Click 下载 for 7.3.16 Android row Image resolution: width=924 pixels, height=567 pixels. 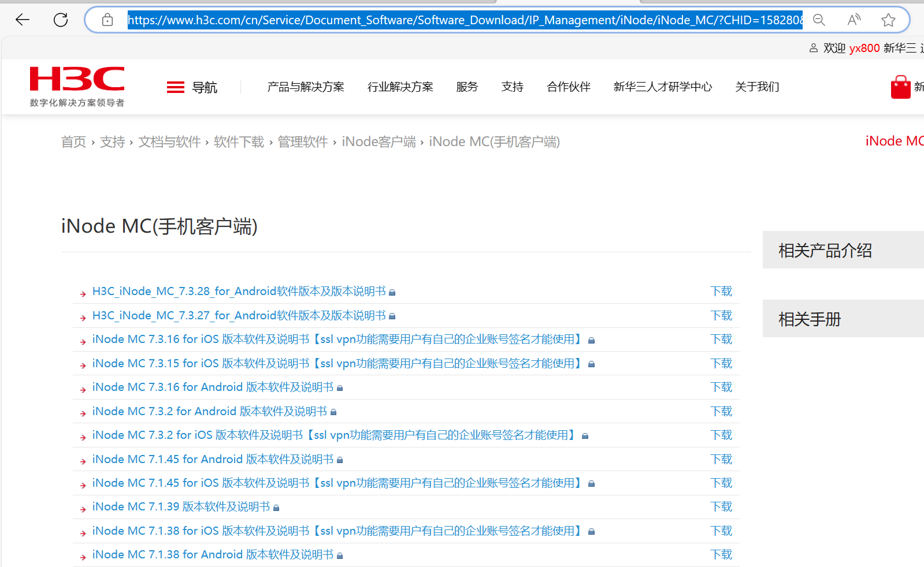721,387
